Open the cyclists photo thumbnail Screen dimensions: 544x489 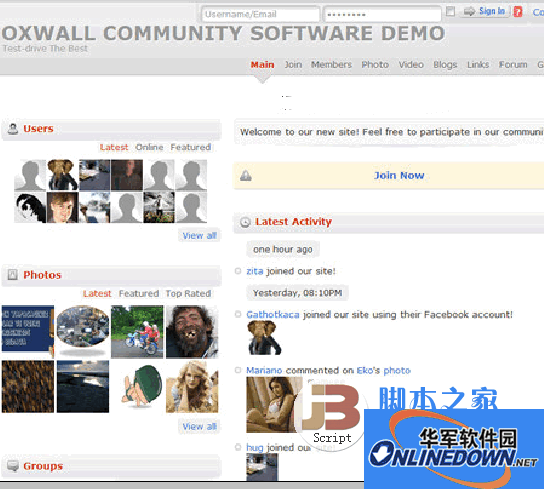pos(137,331)
